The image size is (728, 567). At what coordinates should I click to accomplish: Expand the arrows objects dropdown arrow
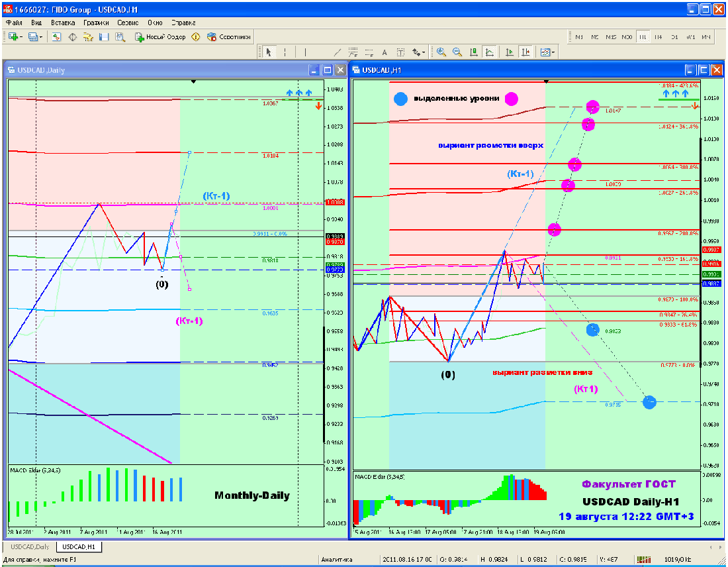pyautogui.click(x=424, y=52)
